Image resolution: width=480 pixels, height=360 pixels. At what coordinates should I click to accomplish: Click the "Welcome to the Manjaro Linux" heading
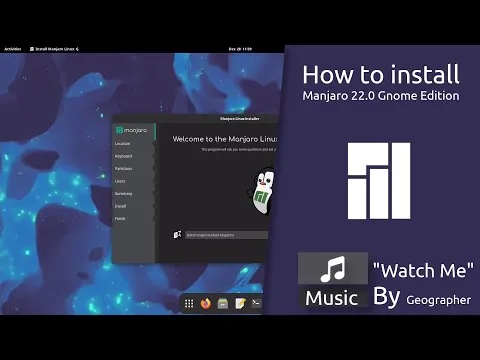click(x=225, y=139)
